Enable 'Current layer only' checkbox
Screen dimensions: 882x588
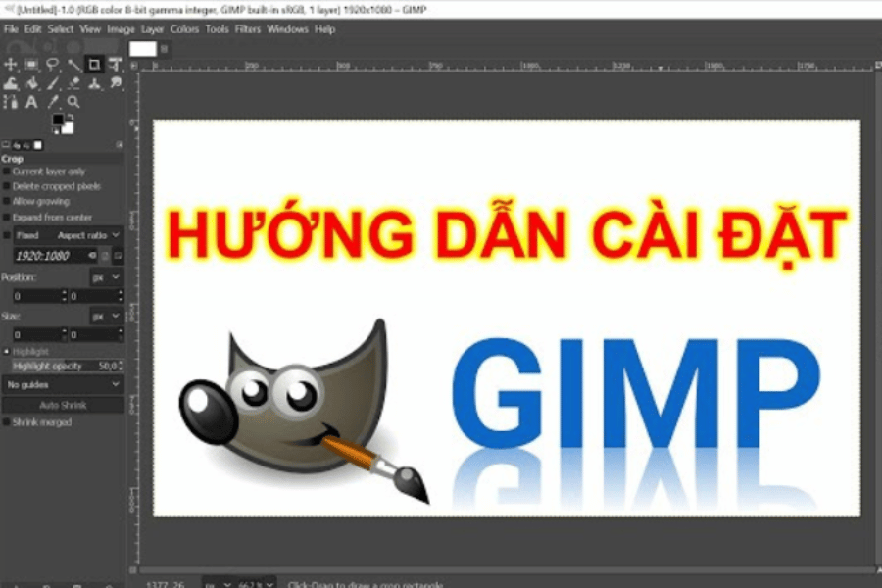click(x=7, y=171)
